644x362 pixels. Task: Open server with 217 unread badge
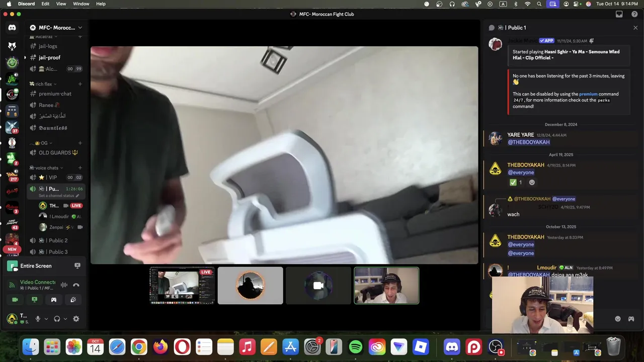(x=12, y=175)
